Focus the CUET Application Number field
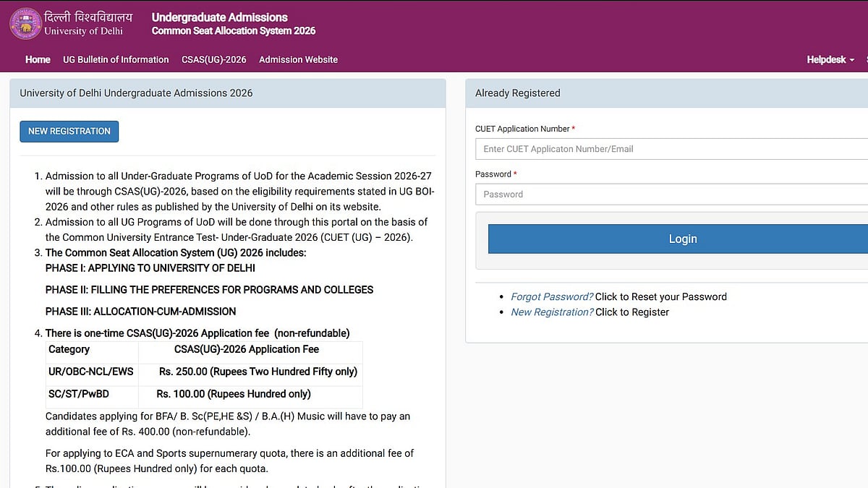 coord(671,149)
